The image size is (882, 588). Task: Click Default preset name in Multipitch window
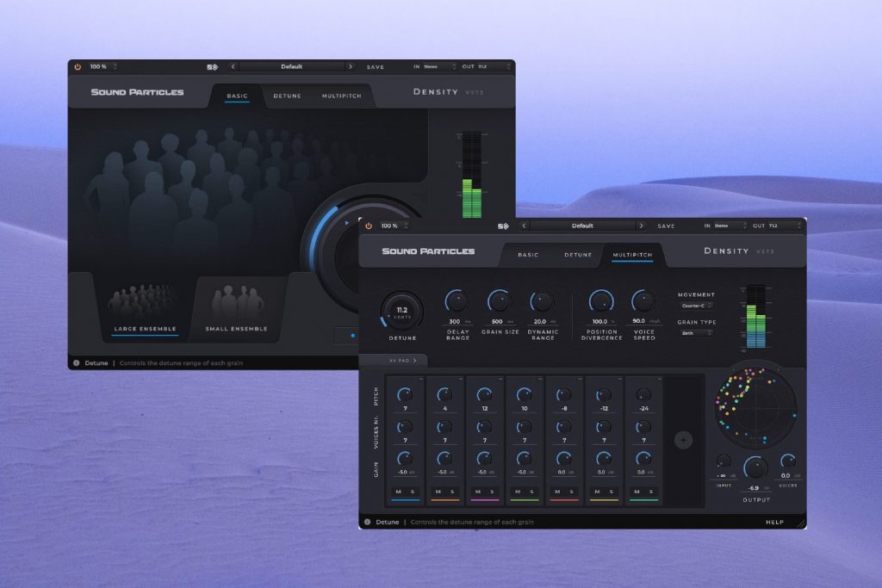tap(582, 226)
